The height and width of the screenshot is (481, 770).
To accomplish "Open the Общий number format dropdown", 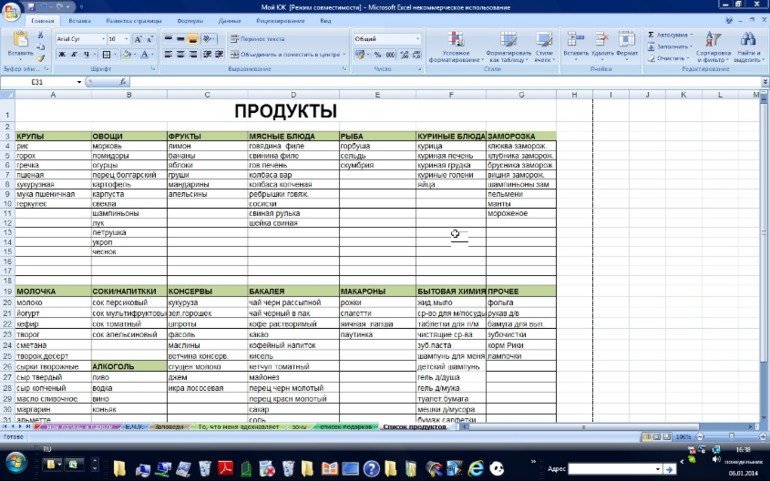I will point(418,39).
